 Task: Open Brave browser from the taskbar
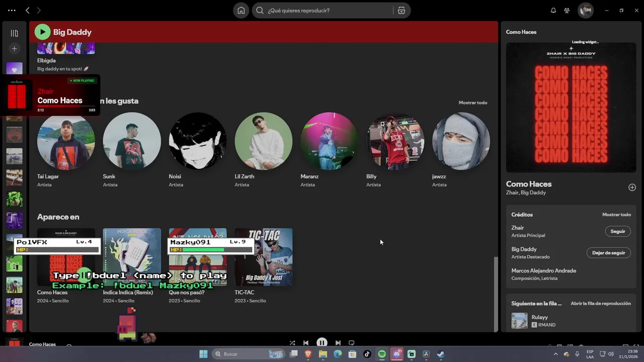[x=308, y=354]
